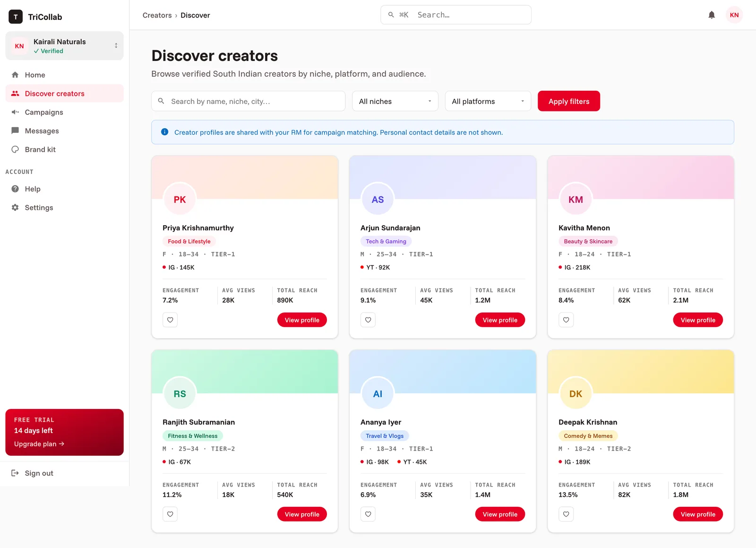Click the Beauty & Skincare niche tag

(588, 241)
